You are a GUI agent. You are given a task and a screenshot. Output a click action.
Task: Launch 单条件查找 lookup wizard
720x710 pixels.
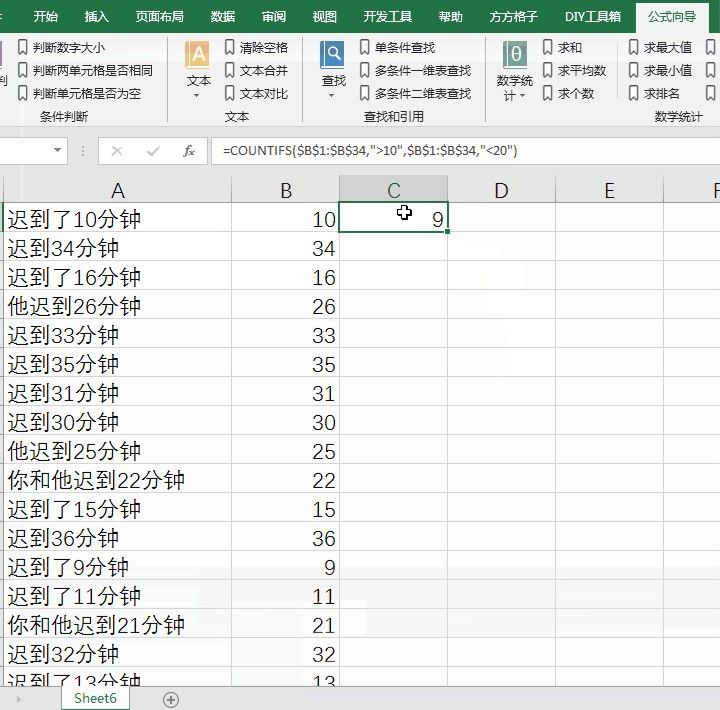pyautogui.click(x=397, y=47)
